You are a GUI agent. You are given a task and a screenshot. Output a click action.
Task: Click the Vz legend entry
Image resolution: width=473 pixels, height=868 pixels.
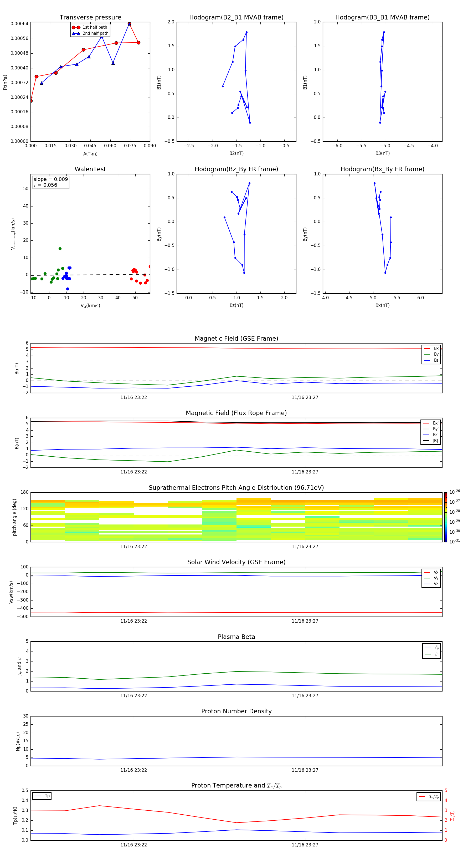(x=431, y=584)
